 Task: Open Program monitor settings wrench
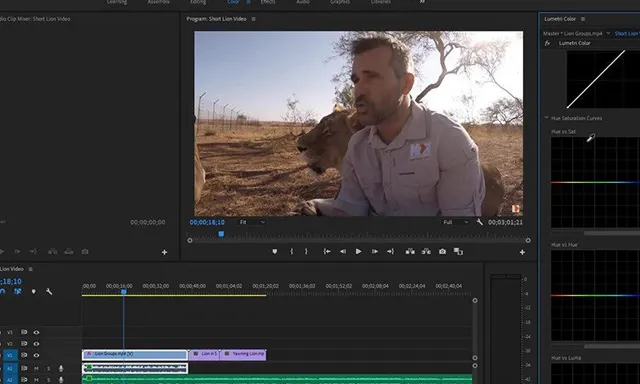click(x=480, y=222)
